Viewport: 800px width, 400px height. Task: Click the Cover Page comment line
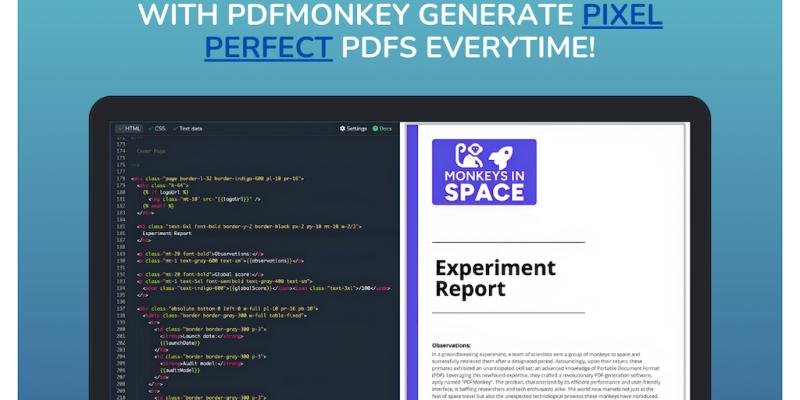[x=151, y=151]
